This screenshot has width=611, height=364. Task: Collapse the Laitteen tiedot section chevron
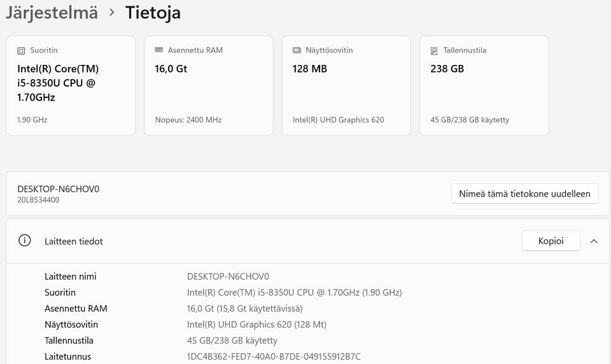point(594,241)
